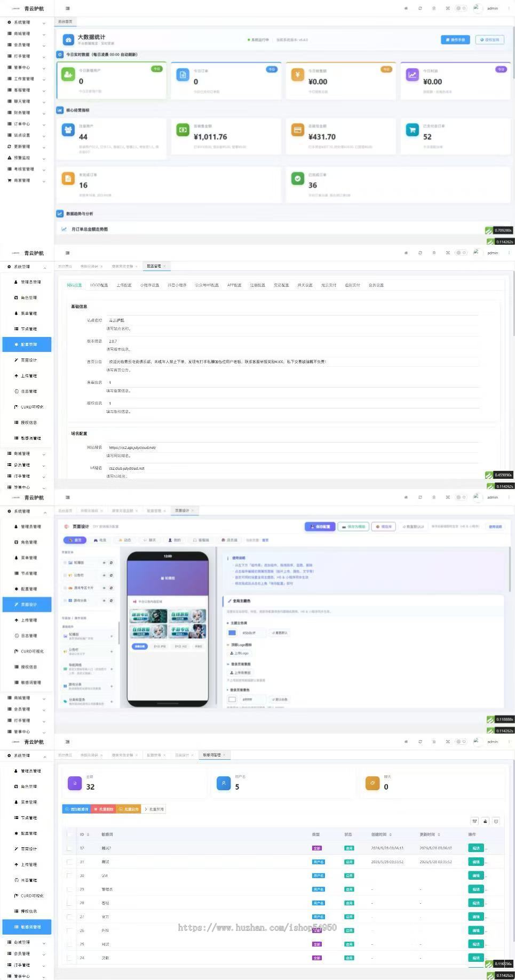Screen dimensions: 515x980
Task: Click the 商家管理 cart icon in the sidebar
Action: coord(9,180)
